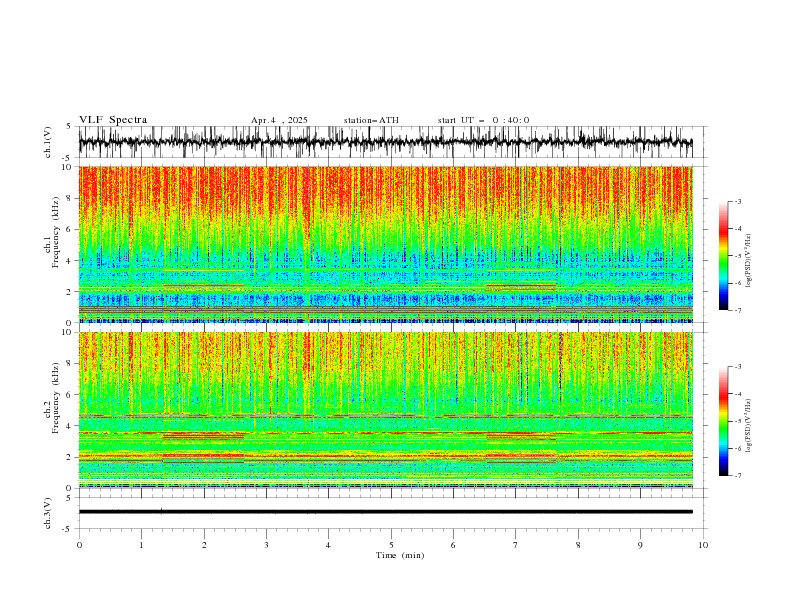This screenshot has width=792, height=612.
Task: Click the 'VLF Spectra' title text
Action: 113,120
